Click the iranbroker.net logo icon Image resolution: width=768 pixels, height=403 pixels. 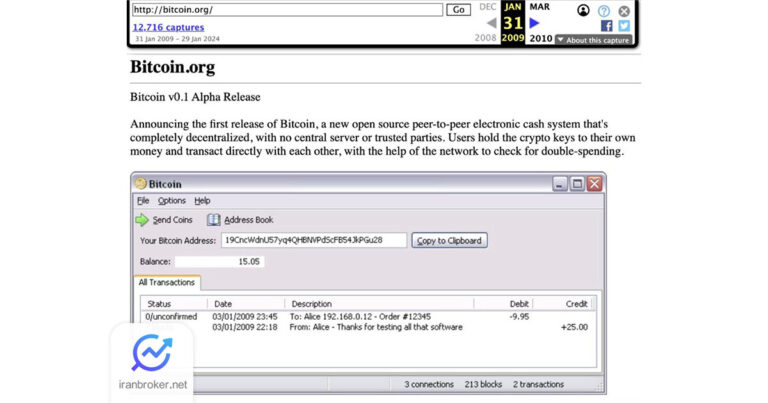tap(152, 353)
